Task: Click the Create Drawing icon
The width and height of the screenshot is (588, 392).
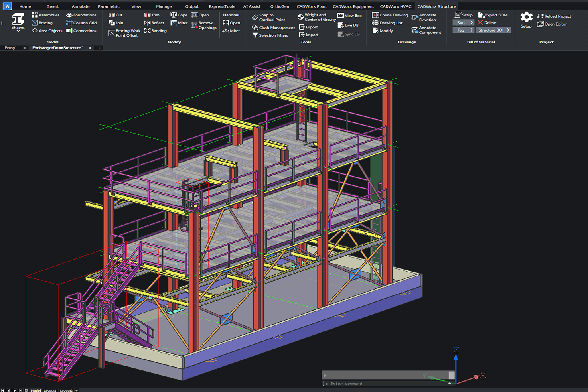Action: pos(375,15)
